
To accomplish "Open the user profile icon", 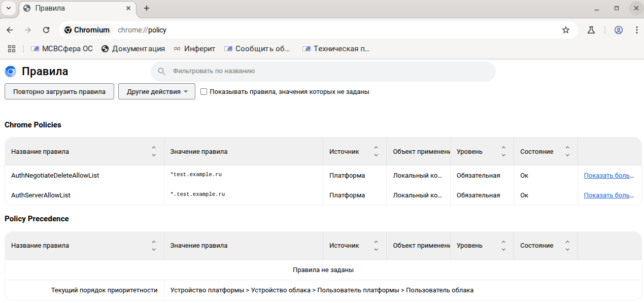I will (618, 30).
